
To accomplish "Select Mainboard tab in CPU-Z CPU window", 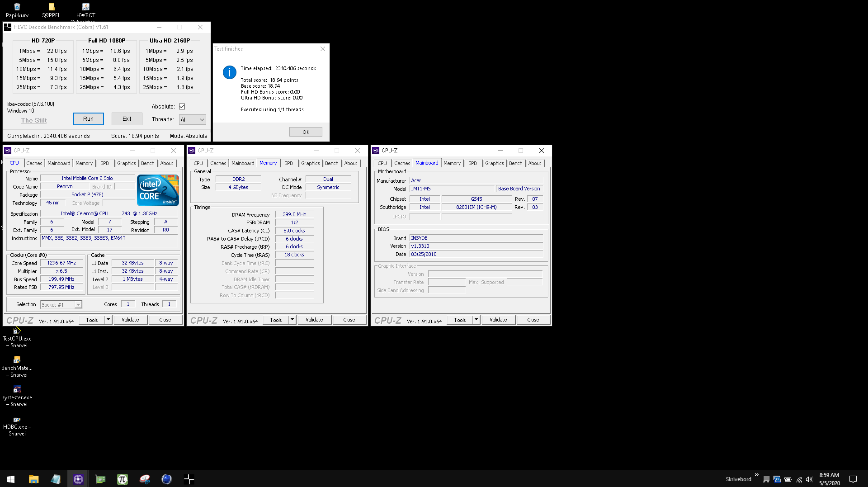I will point(59,163).
